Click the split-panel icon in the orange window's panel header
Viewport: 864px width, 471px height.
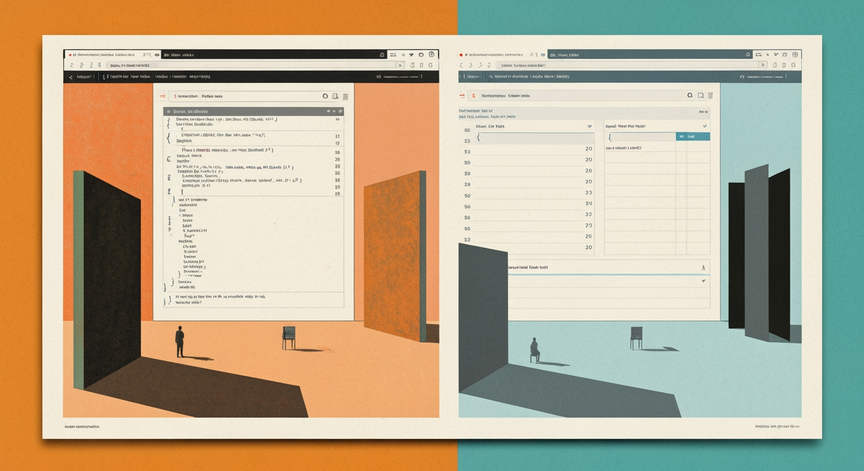point(335,96)
